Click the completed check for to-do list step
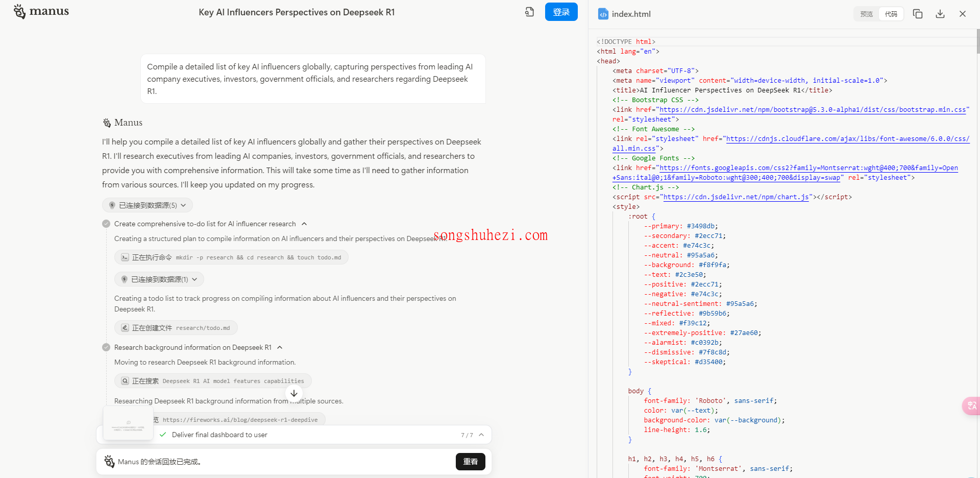The width and height of the screenshot is (980, 478). pos(106,224)
